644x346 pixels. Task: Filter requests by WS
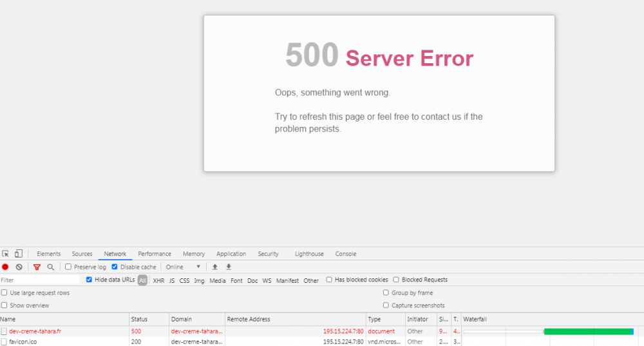267,281
